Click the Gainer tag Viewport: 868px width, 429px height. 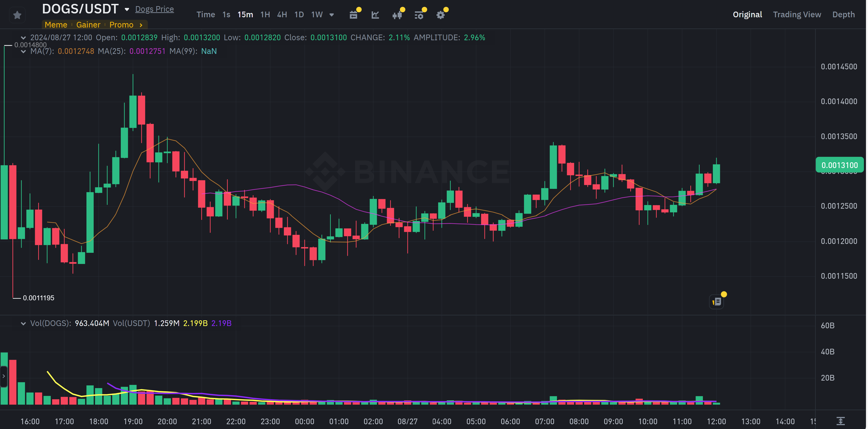coord(88,25)
